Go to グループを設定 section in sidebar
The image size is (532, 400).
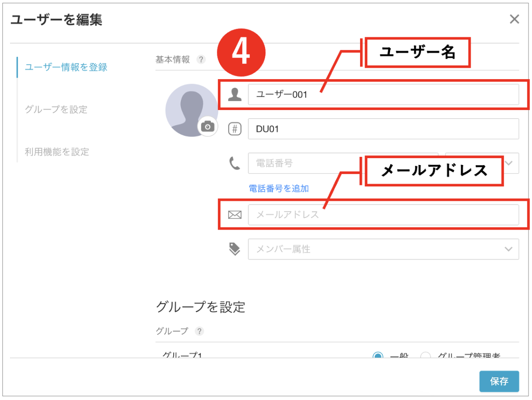pyautogui.click(x=56, y=110)
